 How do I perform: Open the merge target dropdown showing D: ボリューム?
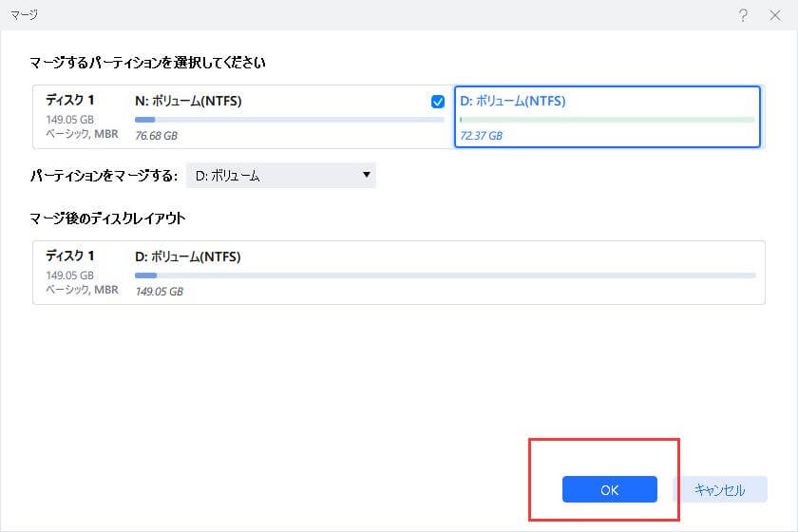tap(281, 176)
